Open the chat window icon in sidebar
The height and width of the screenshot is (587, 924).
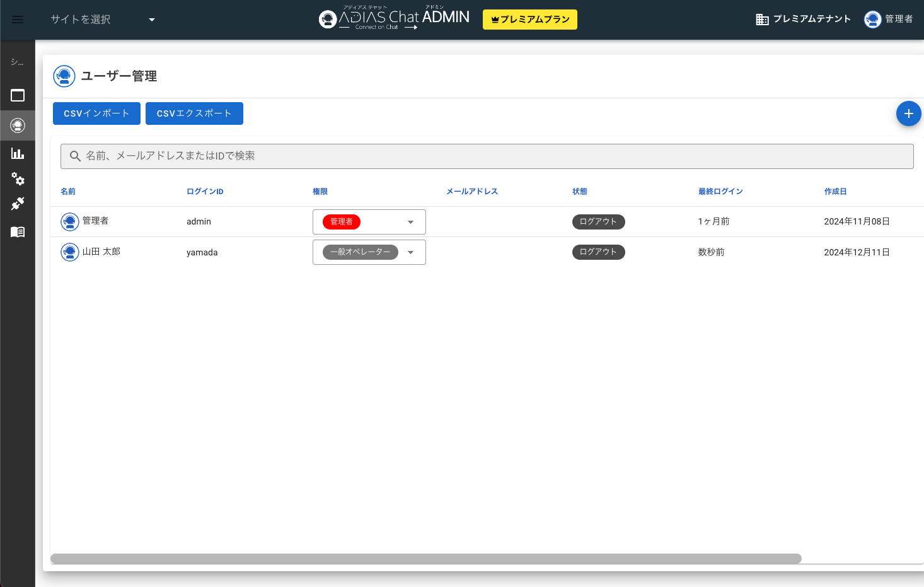(18, 95)
